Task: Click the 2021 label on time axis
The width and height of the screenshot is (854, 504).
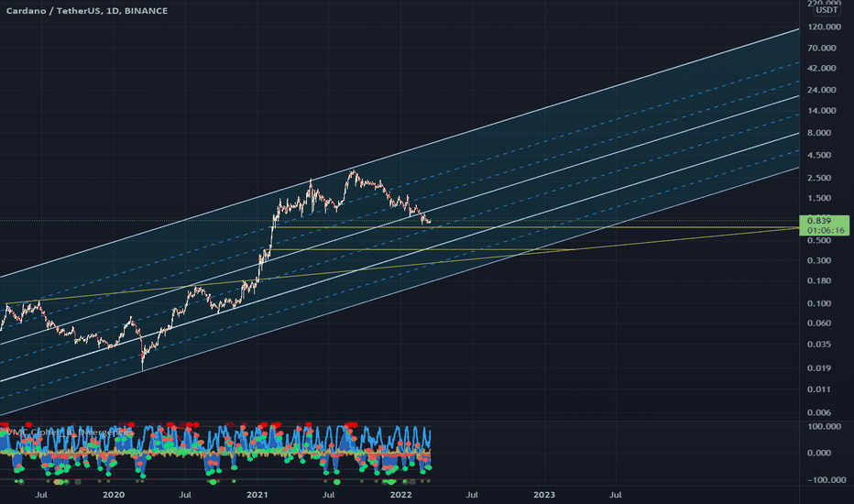Action: pos(257,495)
